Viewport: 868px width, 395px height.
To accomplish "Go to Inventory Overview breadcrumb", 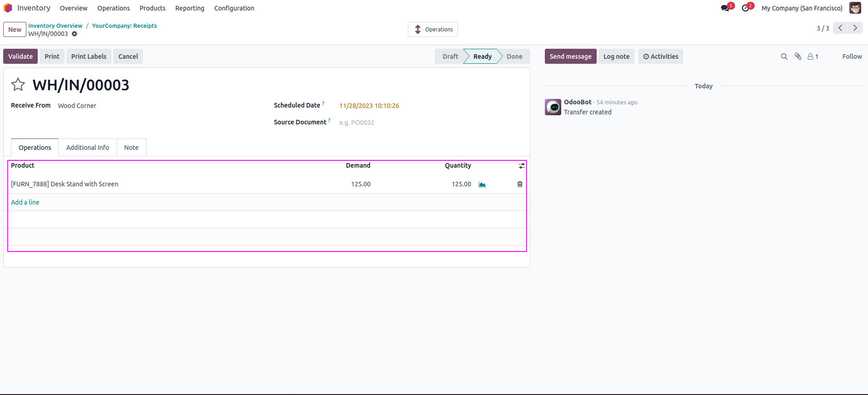I will [56, 26].
